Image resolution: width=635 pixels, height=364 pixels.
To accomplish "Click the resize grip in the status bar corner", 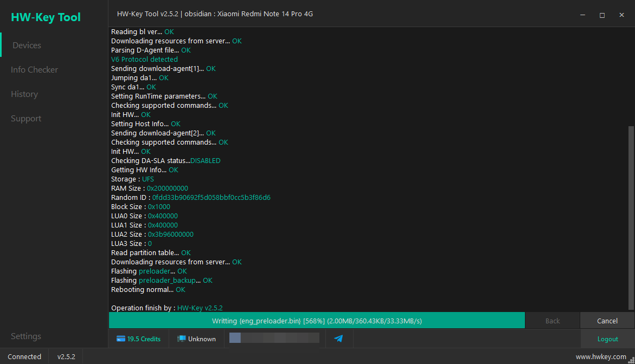I will pos(631,360).
